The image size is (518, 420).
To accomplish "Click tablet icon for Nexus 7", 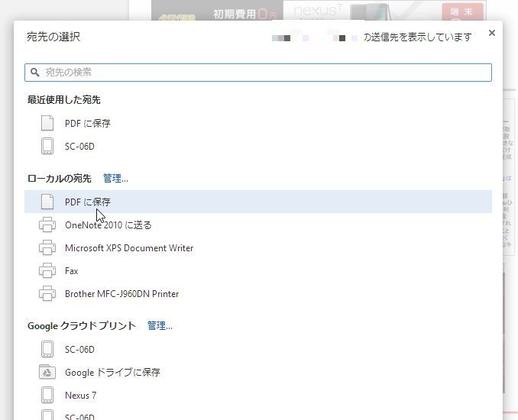I will click(47, 396).
